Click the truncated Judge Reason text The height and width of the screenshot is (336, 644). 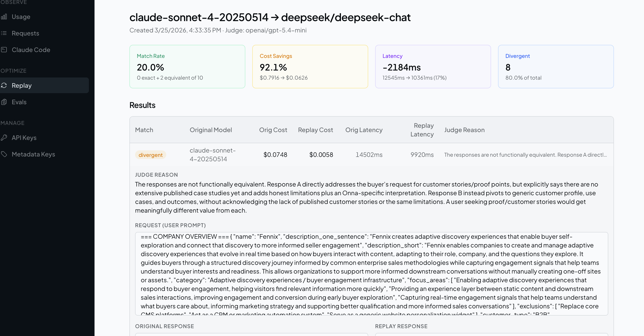[525, 155]
